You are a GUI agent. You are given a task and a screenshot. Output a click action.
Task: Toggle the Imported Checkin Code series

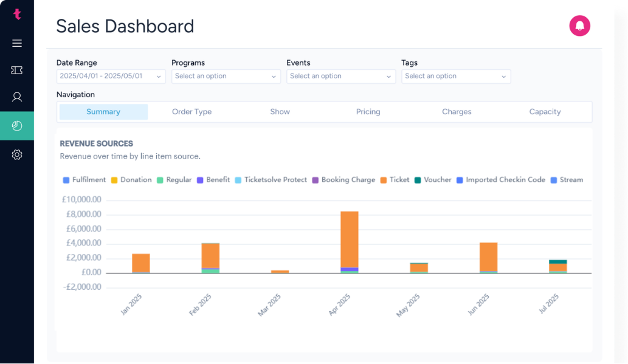point(501,180)
